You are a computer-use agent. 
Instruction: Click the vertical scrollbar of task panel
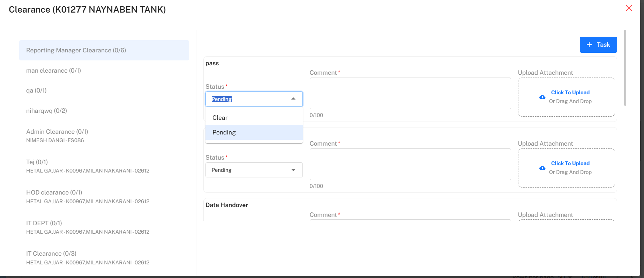(x=625, y=68)
